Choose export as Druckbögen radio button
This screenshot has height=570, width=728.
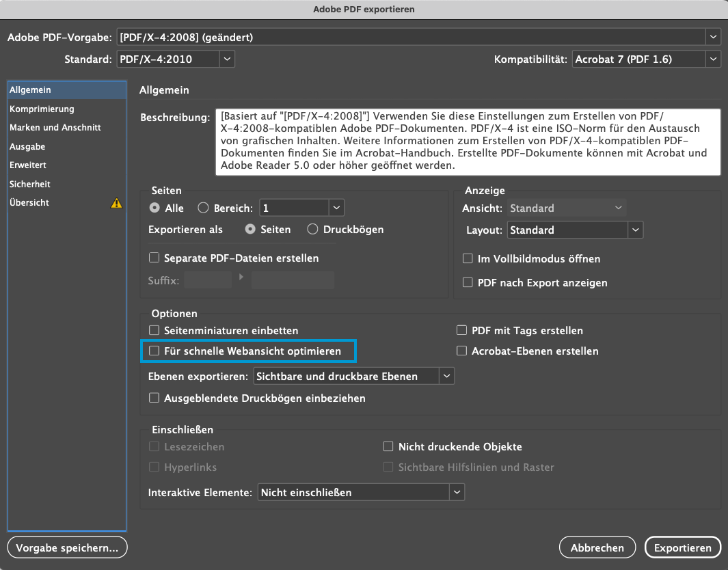(312, 230)
